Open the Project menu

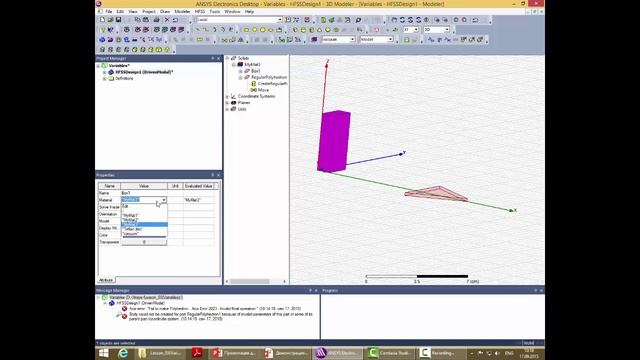[149, 11]
